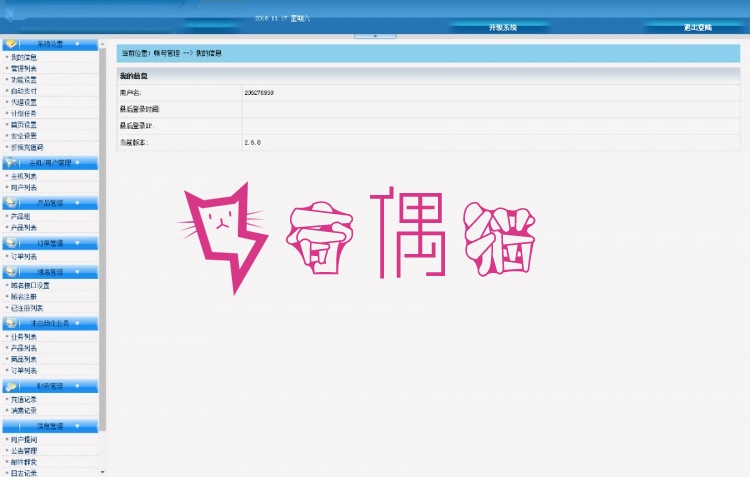Collapse the 产品管理 section arrow

point(77,203)
